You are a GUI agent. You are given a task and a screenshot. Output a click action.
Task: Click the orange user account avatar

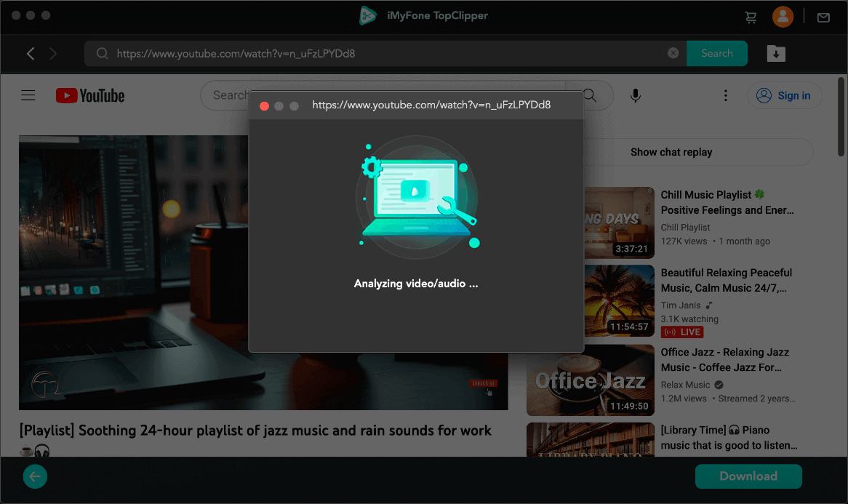[783, 17]
